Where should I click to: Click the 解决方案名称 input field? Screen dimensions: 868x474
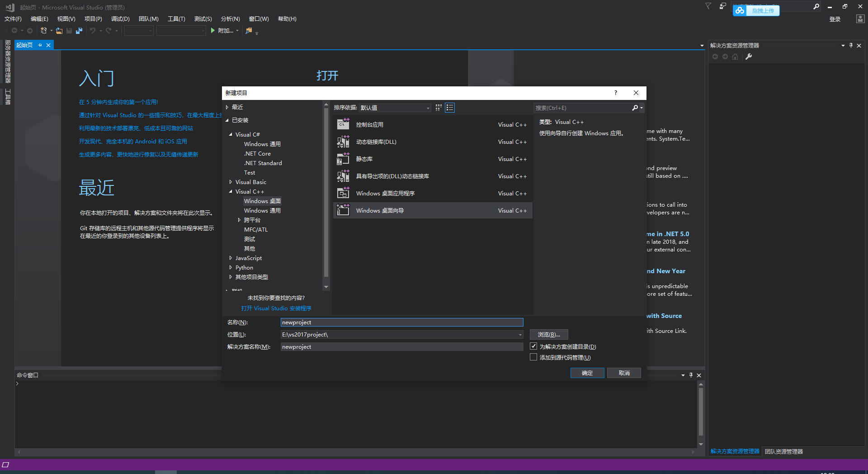point(402,347)
